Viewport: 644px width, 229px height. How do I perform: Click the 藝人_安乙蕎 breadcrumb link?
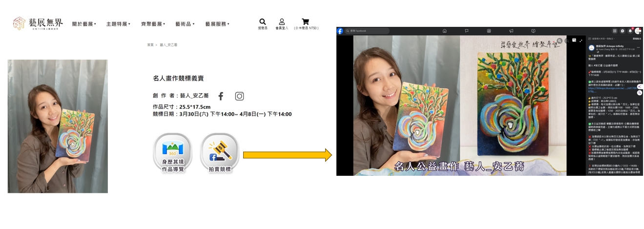(x=168, y=45)
